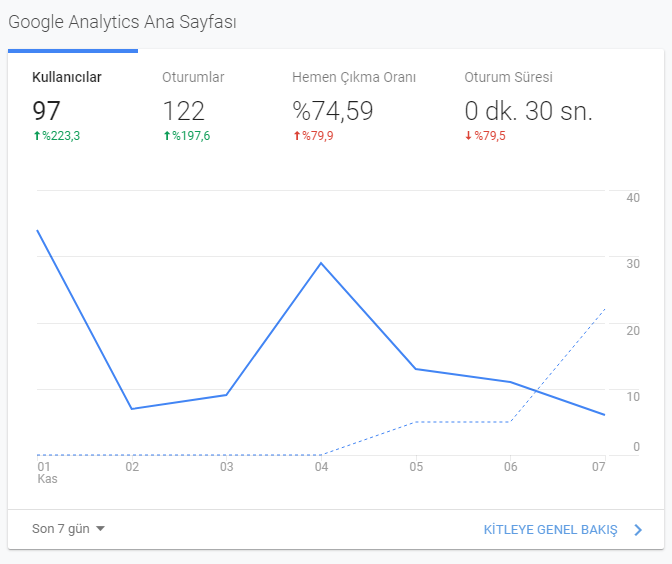672x564 pixels.
Task: Click the x-axis date label 06
Action: pyautogui.click(x=510, y=467)
